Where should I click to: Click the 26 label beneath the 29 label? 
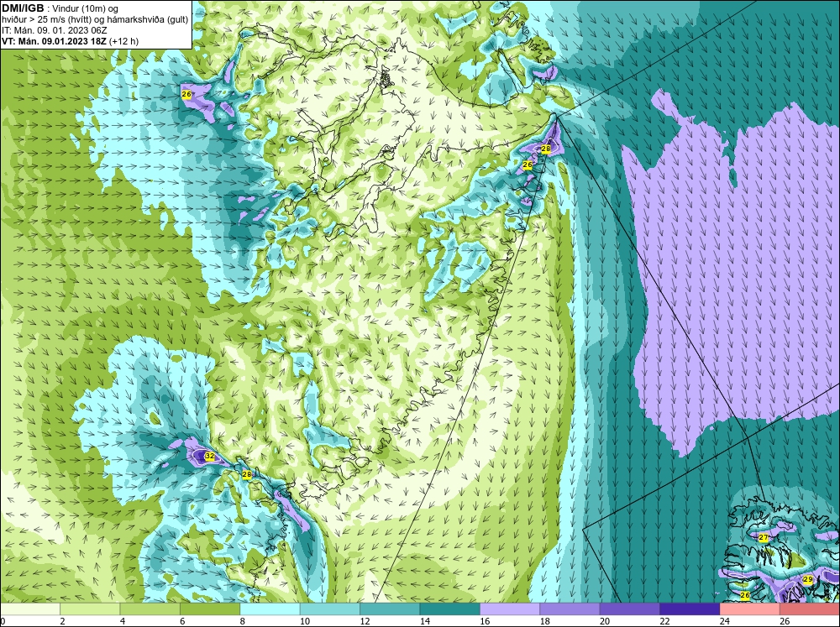(x=744, y=595)
